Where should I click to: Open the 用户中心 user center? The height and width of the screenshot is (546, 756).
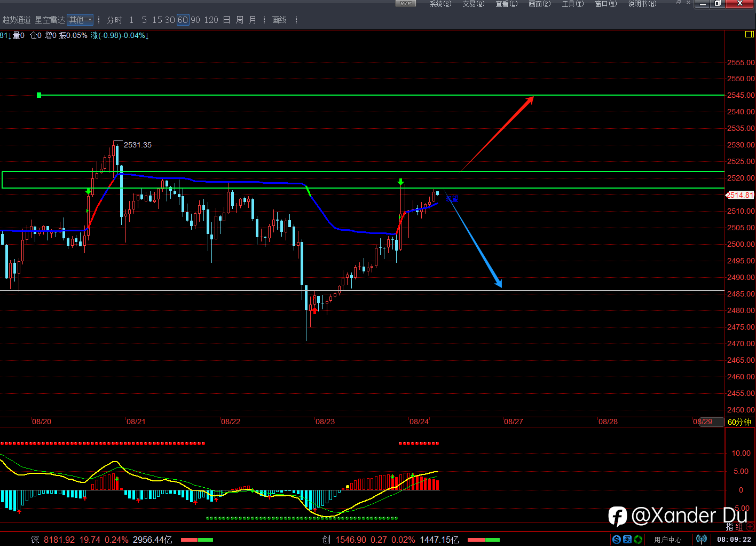[668, 540]
